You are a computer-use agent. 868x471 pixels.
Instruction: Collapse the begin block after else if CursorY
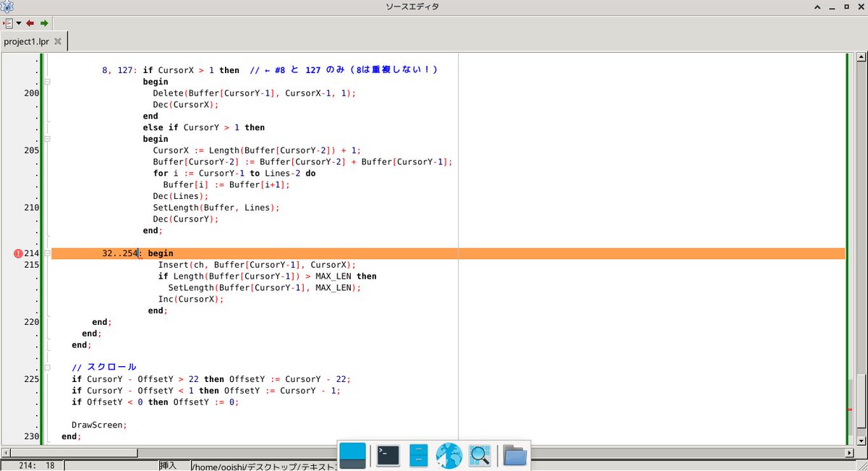click(x=47, y=139)
